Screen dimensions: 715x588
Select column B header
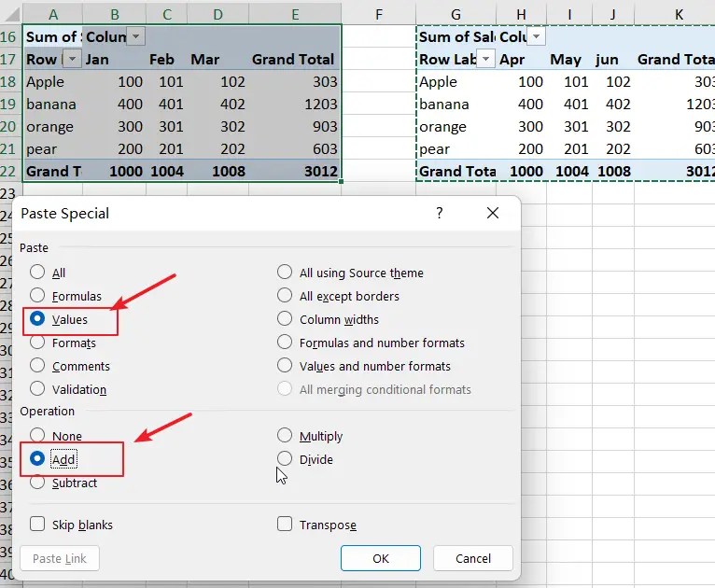[115, 14]
